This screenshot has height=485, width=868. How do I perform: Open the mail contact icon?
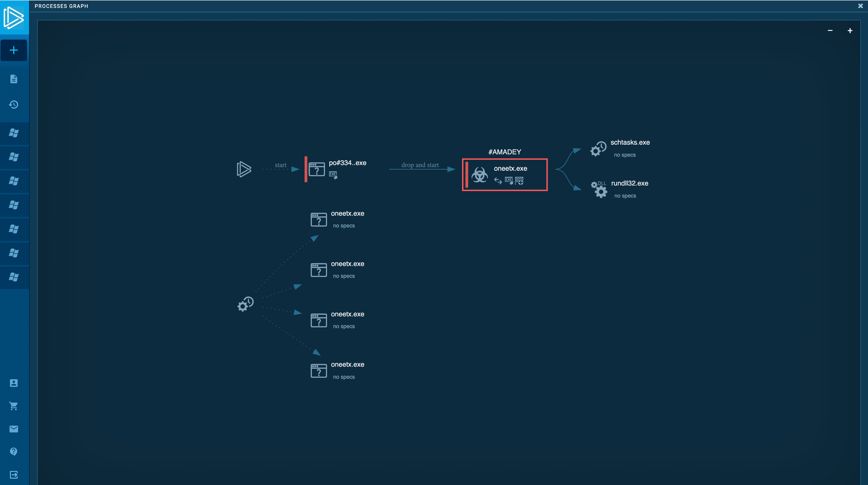(x=14, y=429)
